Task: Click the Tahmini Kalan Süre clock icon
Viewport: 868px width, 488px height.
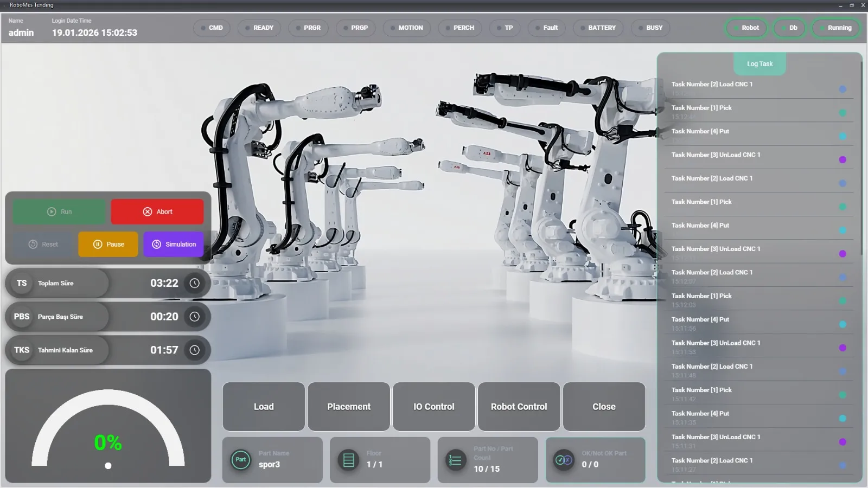Action: pos(194,350)
